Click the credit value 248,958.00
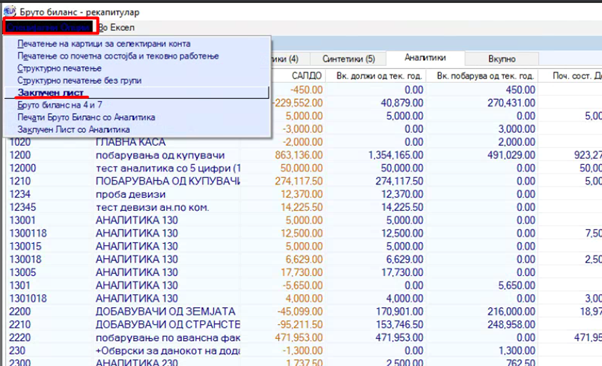 [x=511, y=325]
